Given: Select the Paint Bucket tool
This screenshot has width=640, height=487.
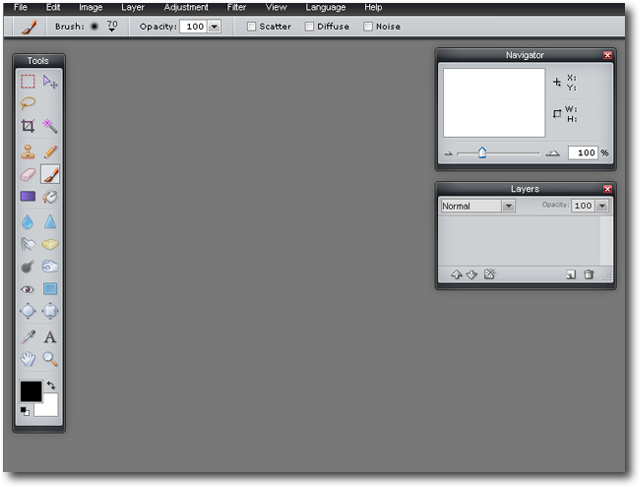Looking at the screenshot, I should 50,197.
